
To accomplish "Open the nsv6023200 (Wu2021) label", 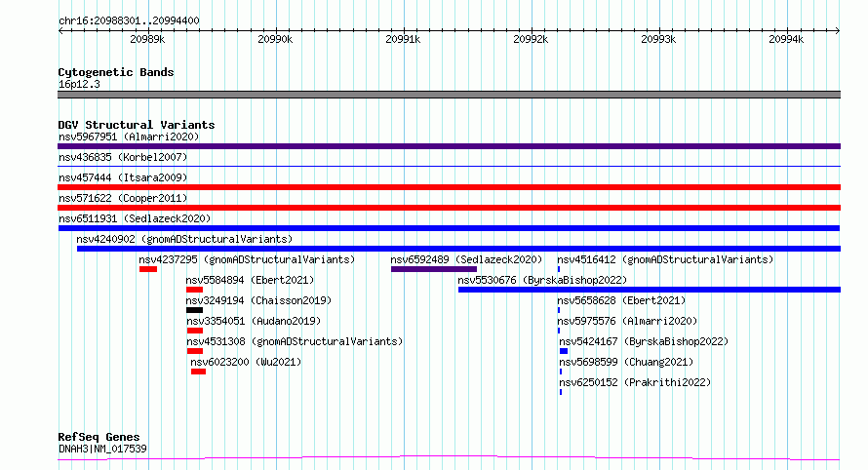I will 246,362.
